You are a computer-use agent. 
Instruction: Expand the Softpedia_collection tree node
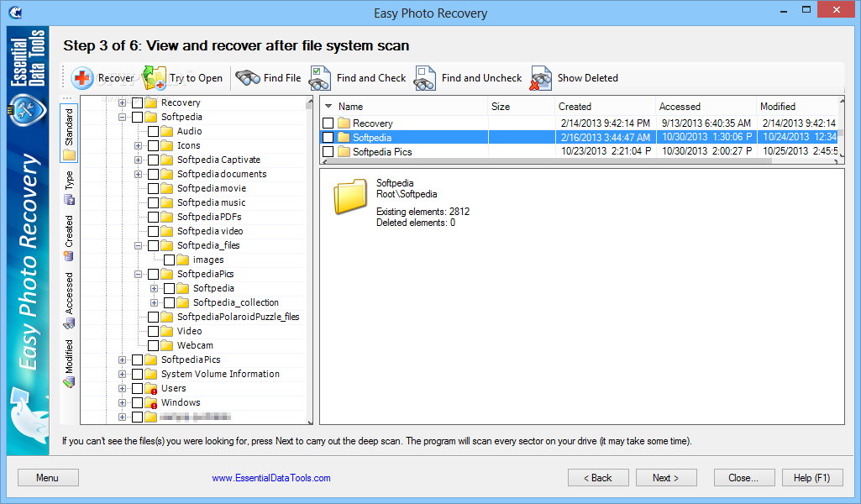tap(155, 302)
